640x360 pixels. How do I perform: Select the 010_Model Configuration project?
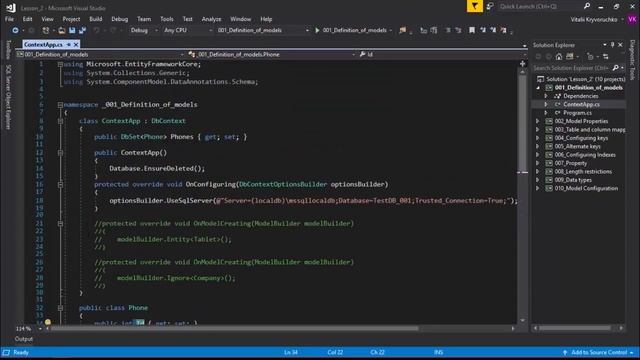pyautogui.click(x=586, y=189)
